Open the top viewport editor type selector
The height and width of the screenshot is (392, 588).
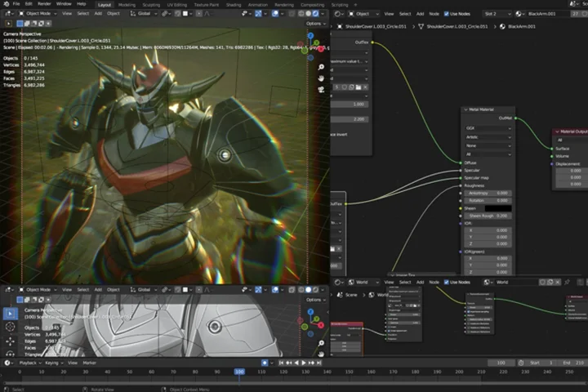9,14
